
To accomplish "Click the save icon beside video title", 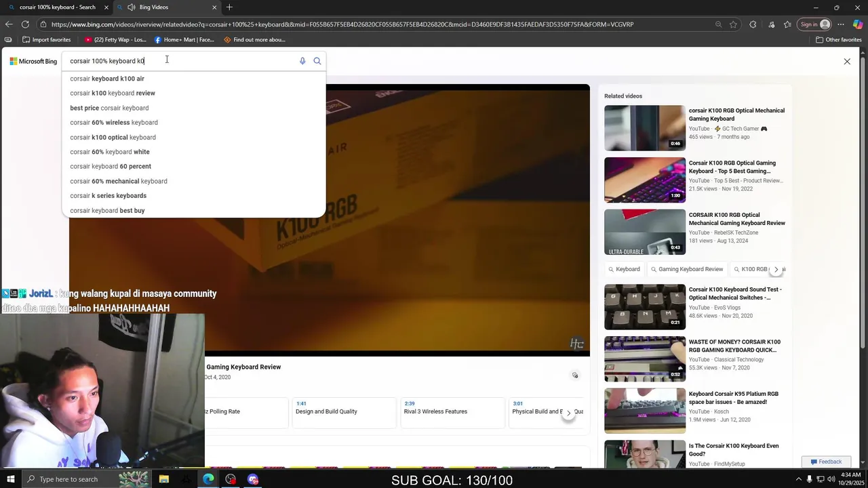I will pos(575,375).
